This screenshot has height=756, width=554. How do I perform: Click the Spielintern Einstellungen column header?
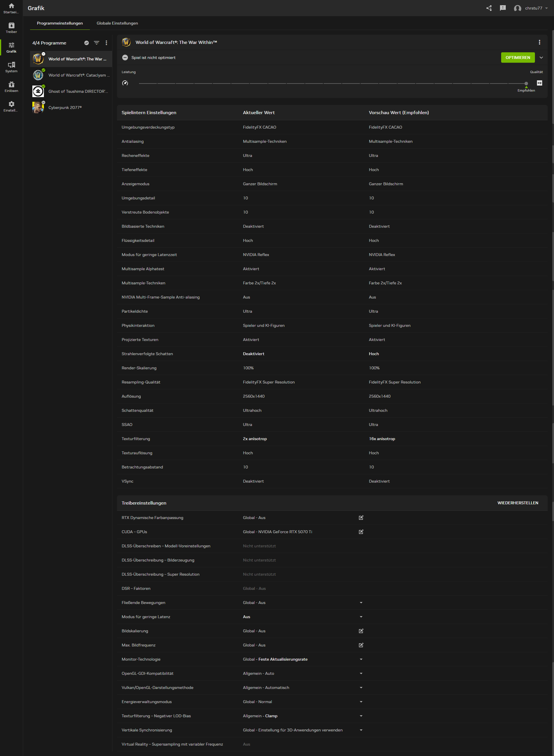pyautogui.click(x=149, y=113)
